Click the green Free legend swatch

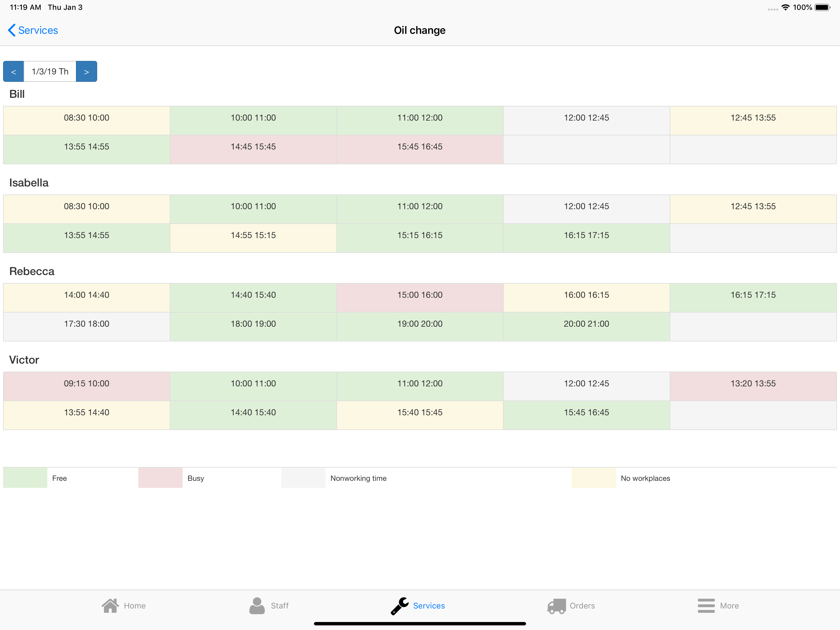25,478
